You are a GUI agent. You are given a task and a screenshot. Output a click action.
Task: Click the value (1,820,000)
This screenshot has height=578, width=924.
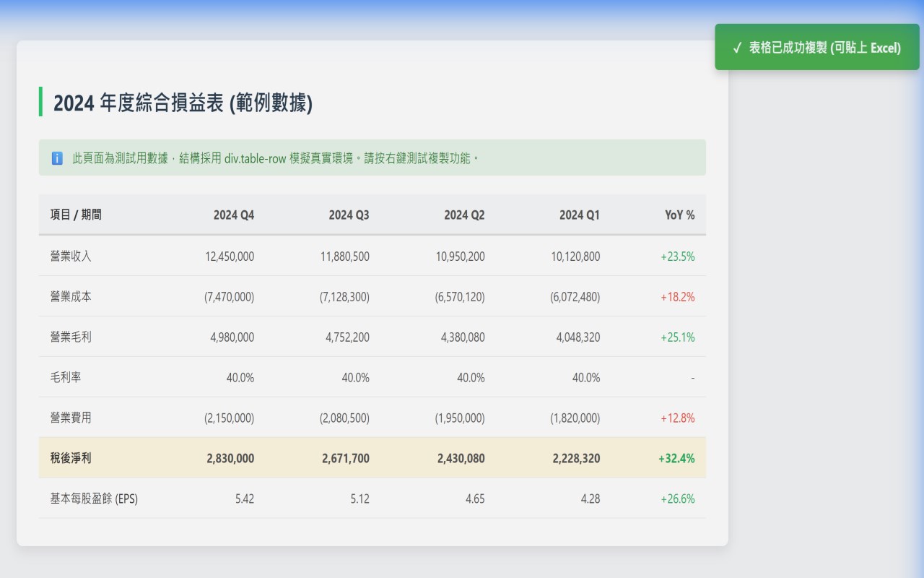point(575,418)
